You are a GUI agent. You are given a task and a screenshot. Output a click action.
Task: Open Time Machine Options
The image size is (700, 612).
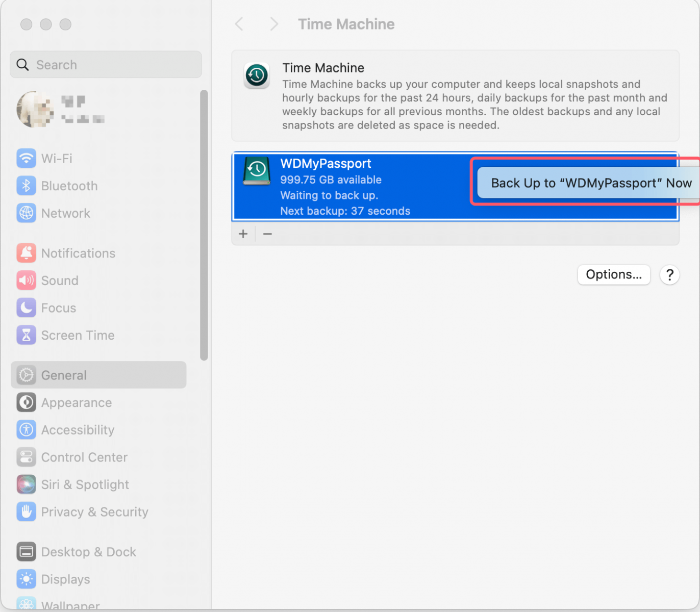click(x=614, y=274)
